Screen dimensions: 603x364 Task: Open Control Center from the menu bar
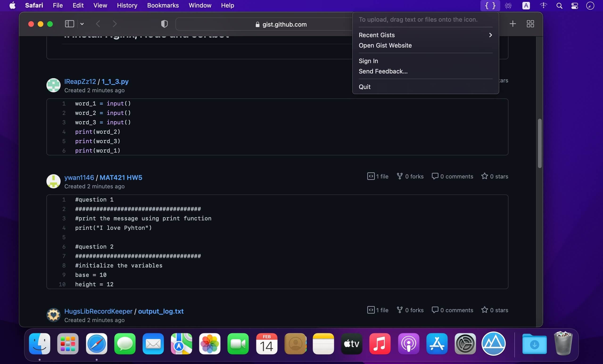point(574,5)
